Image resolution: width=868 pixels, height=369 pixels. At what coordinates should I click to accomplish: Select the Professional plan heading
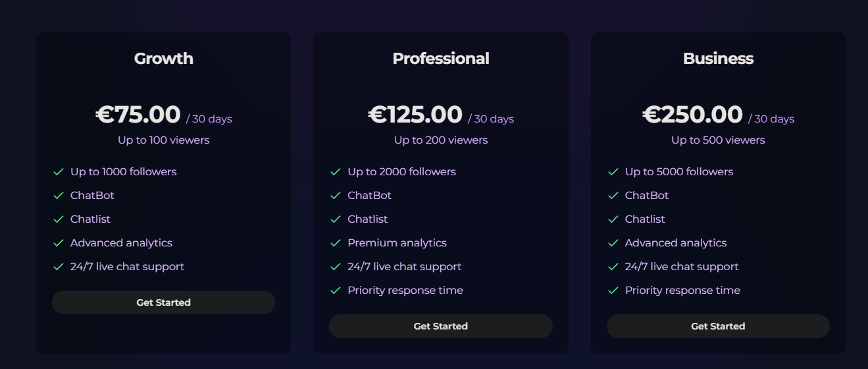pos(441,59)
